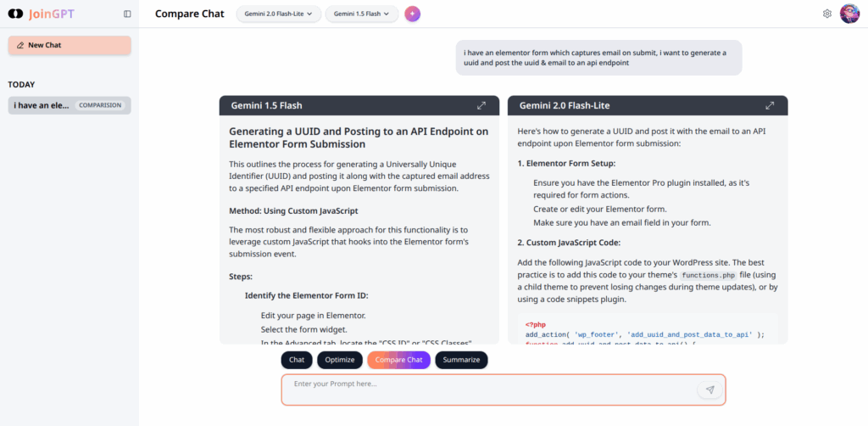
Task: Select the Summarize mode
Action: [461, 360]
